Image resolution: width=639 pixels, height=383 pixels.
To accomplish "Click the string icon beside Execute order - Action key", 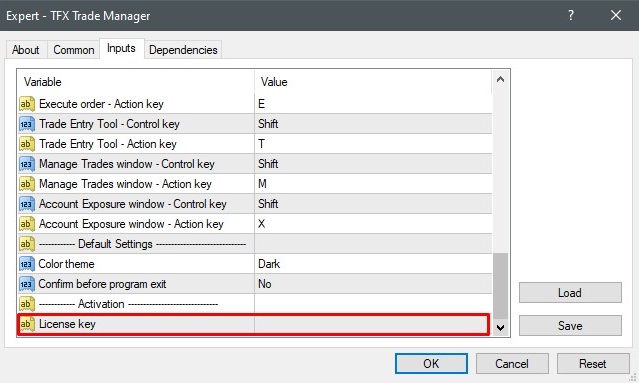I will (x=26, y=104).
